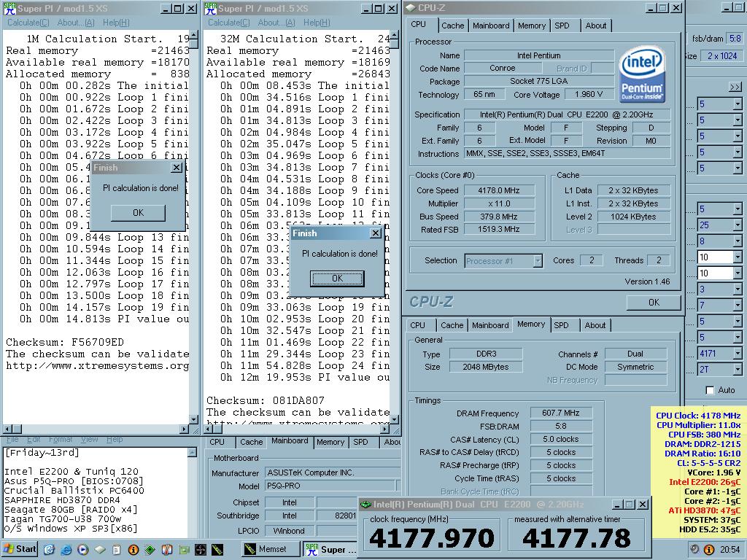Click the CPU-Z OK button
This screenshot has width=747, height=560.
coord(654,303)
